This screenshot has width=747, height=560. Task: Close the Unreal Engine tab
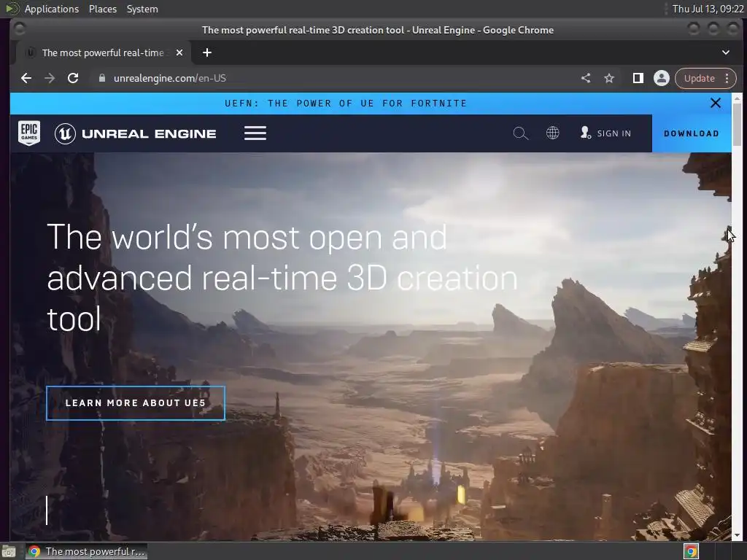[x=179, y=52]
